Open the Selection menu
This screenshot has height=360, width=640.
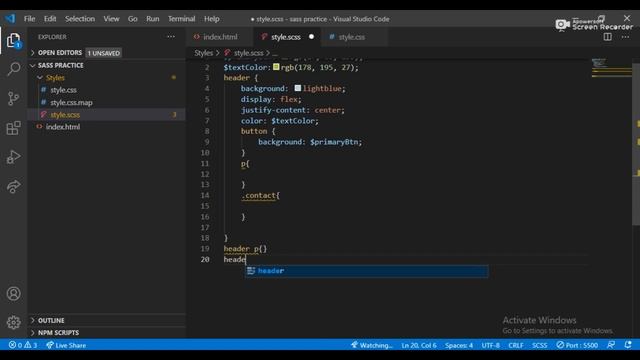80,19
